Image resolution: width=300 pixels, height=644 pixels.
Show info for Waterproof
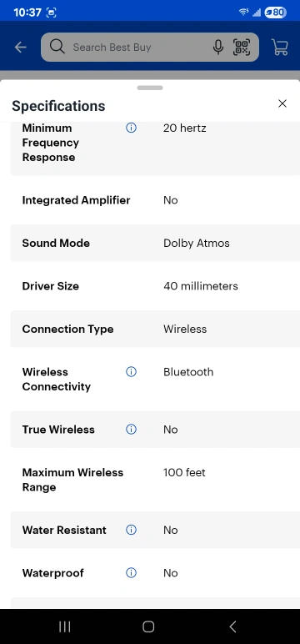click(131, 573)
